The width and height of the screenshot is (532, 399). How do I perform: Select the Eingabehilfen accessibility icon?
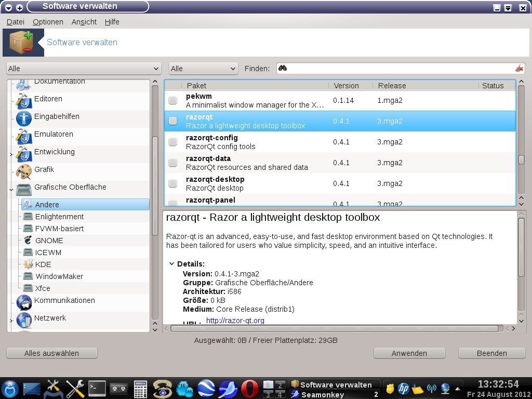coord(24,118)
